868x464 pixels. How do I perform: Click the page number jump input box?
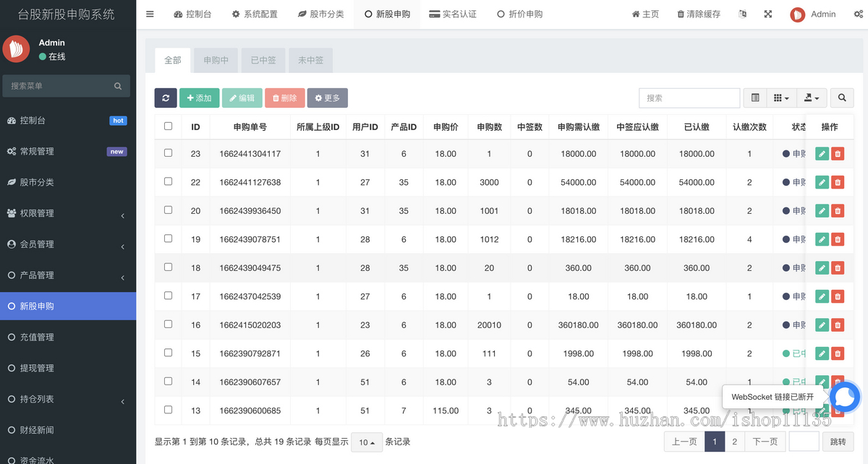click(x=804, y=442)
